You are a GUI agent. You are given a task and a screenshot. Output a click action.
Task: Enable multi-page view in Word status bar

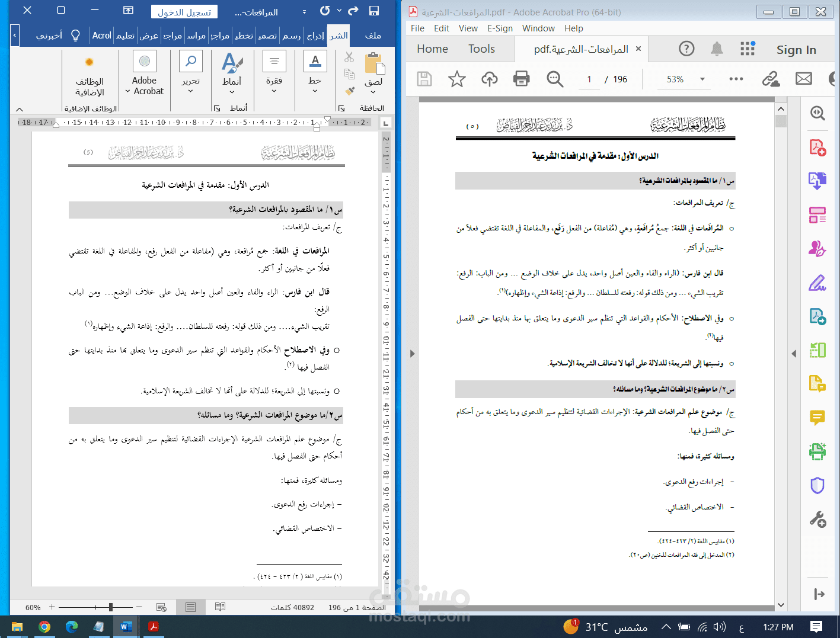point(220,607)
